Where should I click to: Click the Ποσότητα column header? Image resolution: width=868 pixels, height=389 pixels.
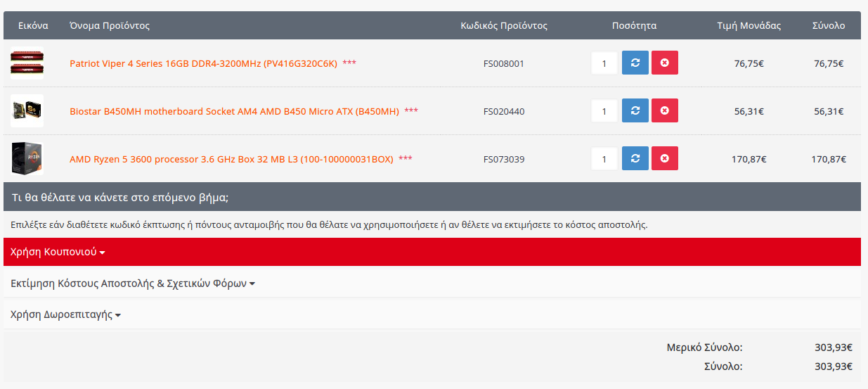coord(634,25)
